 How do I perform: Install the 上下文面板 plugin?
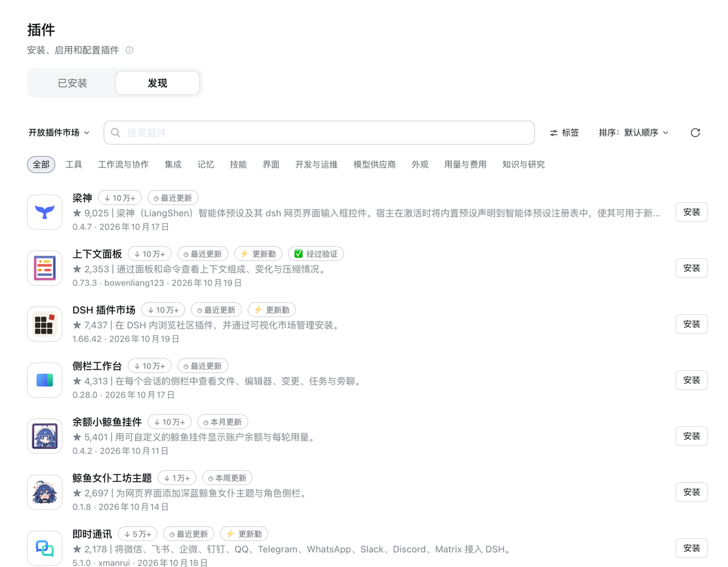pos(692,268)
